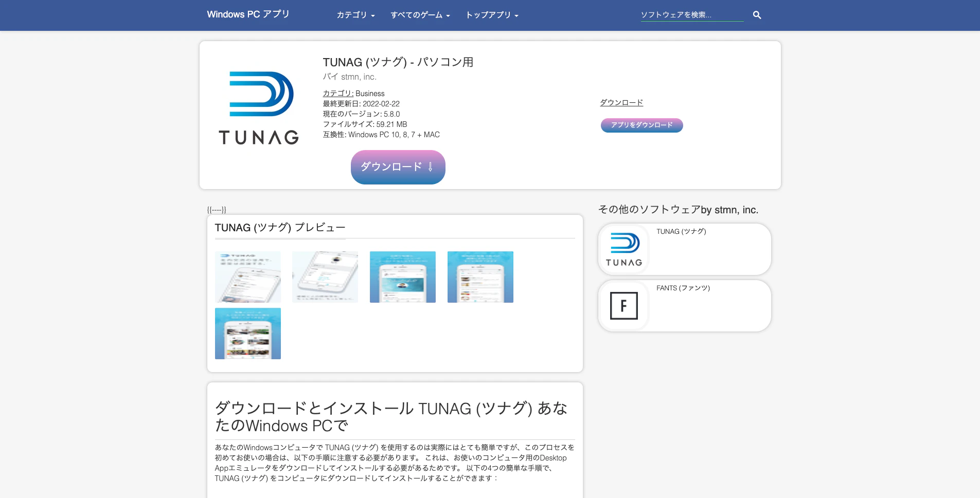Open the FANTS sidebar app icon
The height and width of the screenshot is (498, 980).
tap(624, 306)
